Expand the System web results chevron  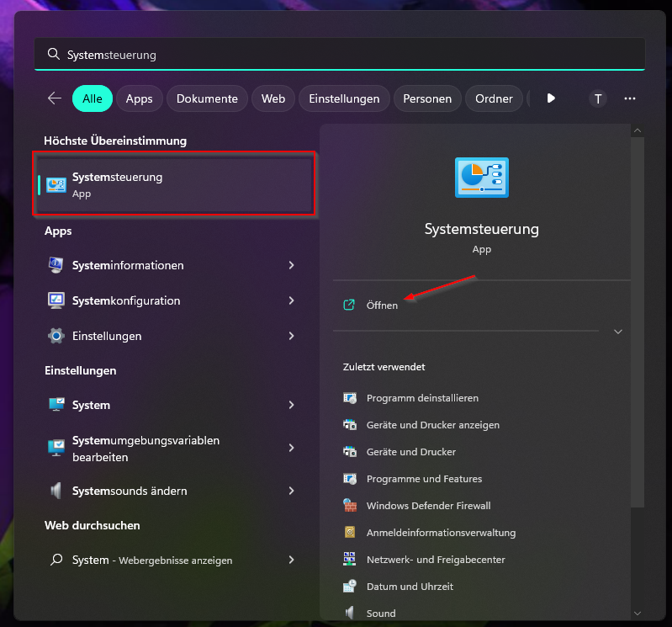click(292, 560)
